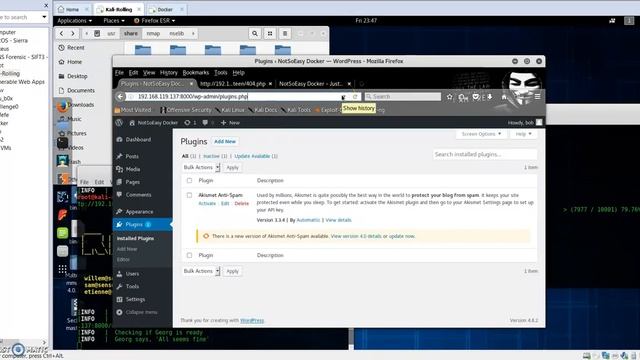Click the Firefox Search box
The height and width of the screenshot is (360, 640).
[402, 97]
